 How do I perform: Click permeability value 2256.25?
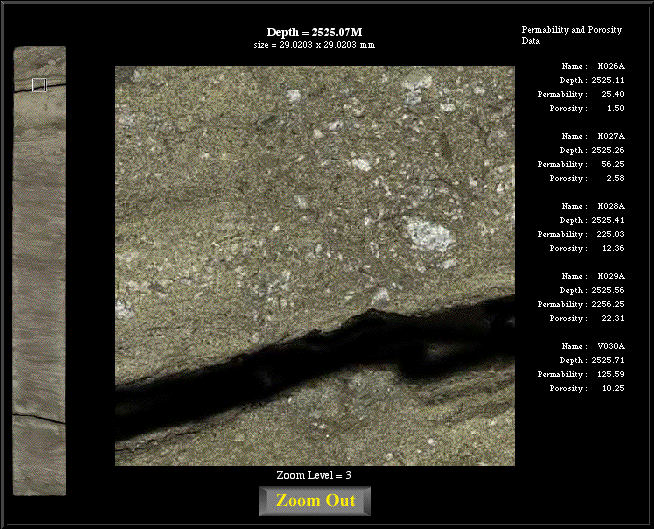(x=608, y=305)
